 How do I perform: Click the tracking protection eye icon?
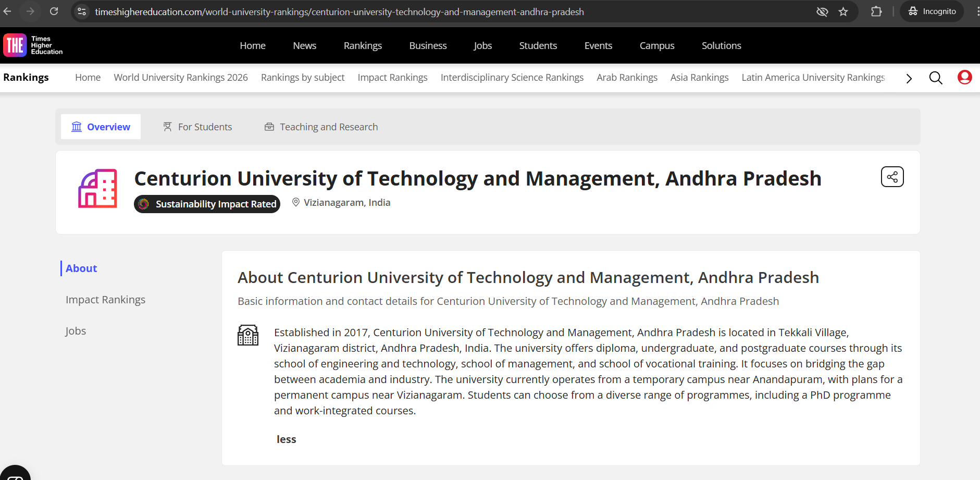(x=822, y=11)
